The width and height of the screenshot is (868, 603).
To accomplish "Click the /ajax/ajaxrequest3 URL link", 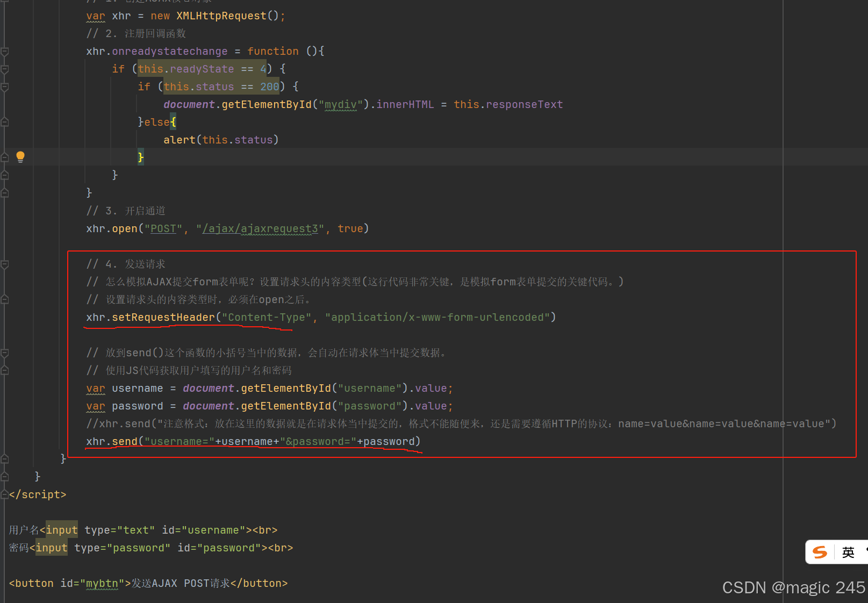I will coord(260,228).
